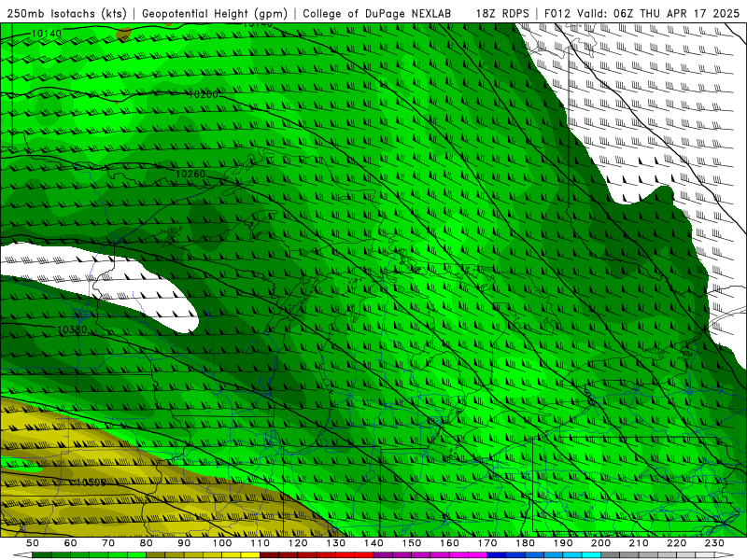Click the 70 value on the color scale
Screen dimensions: 747x560
coord(108,543)
